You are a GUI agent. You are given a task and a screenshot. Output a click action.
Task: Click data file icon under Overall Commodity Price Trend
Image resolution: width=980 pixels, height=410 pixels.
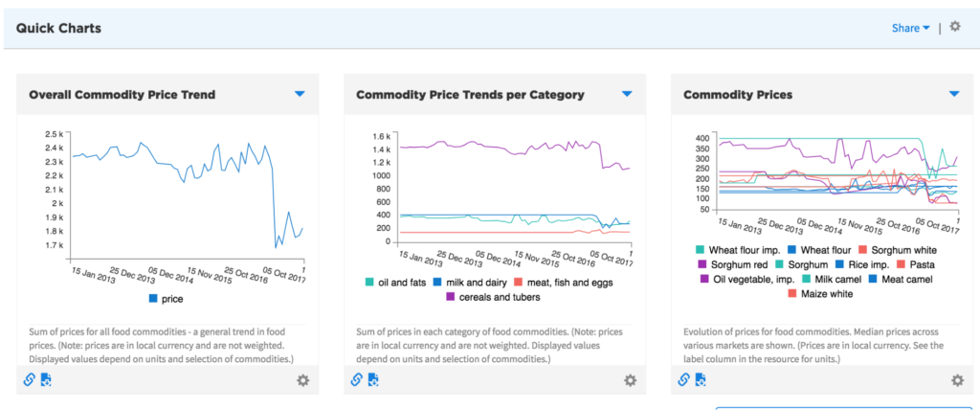[45, 379]
